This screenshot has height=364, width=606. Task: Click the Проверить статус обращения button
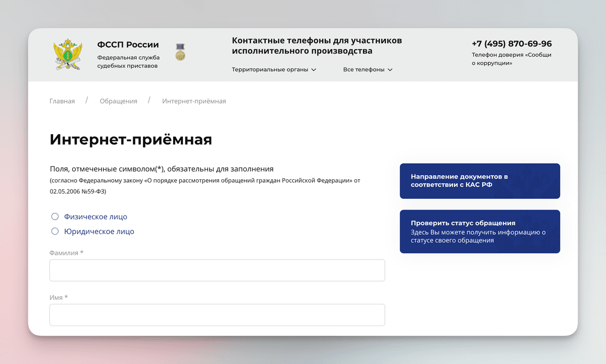[480, 231]
